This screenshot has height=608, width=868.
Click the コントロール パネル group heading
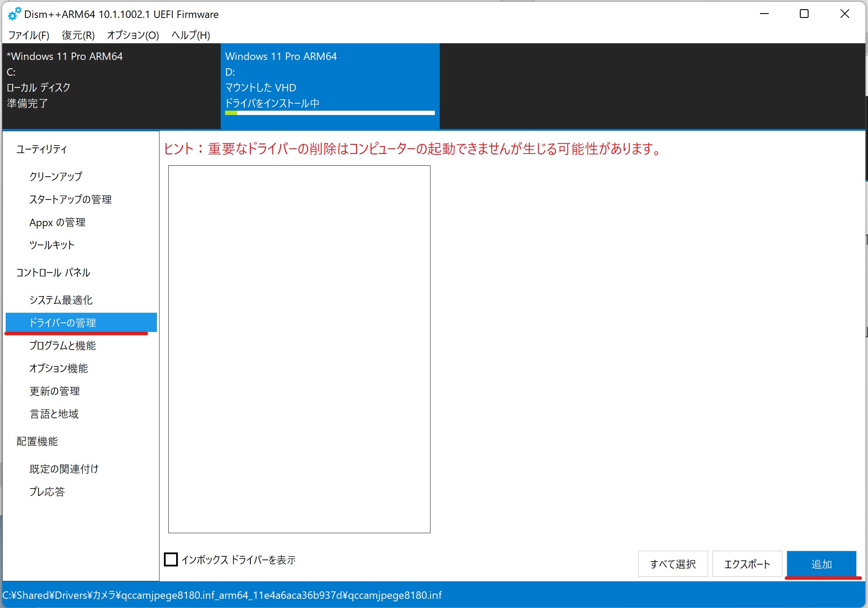coord(53,273)
